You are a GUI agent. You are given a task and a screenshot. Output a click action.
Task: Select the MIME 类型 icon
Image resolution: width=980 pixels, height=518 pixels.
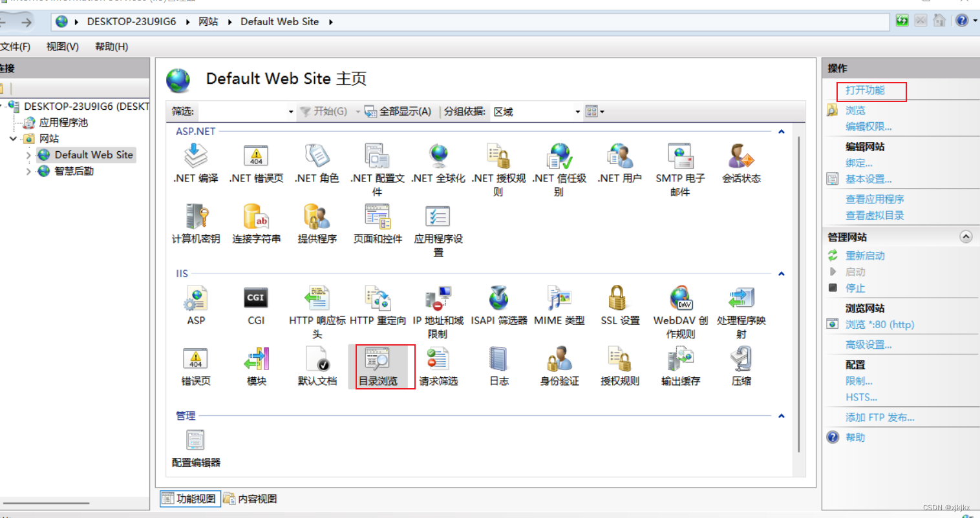click(559, 298)
